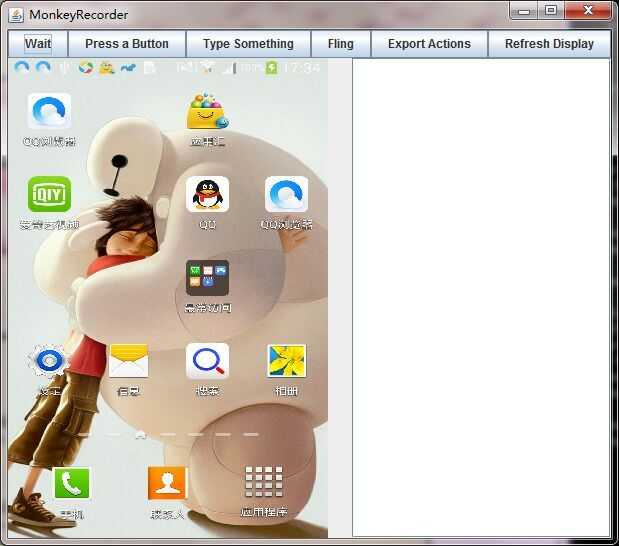This screenshot has height=546, width=619.
Task: Open the green iQIYI video app
Action: click(x=49, y=194)
